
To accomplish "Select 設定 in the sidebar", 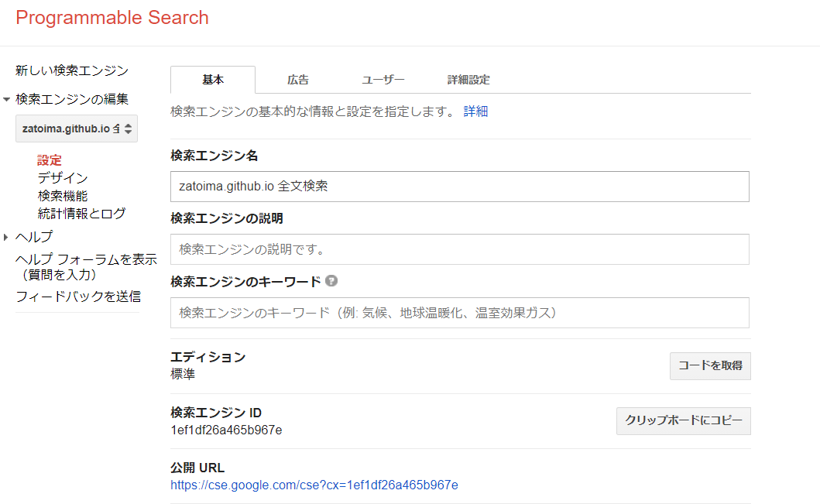I will click(x=50, y=160).
